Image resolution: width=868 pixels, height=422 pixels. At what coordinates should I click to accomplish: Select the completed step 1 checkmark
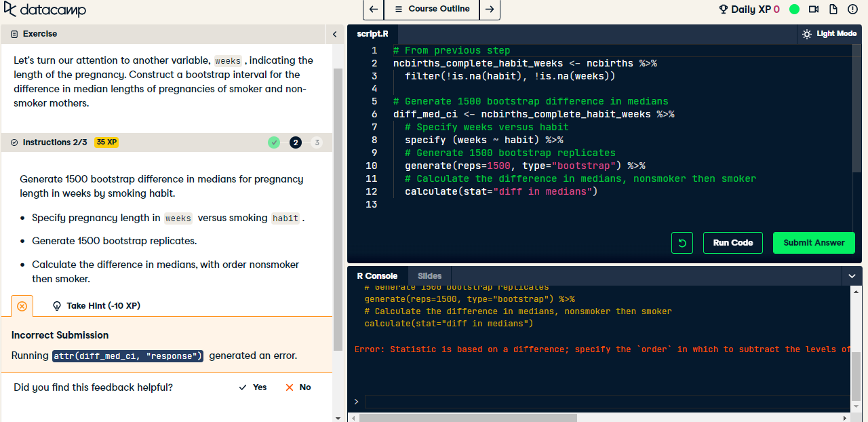274,142
